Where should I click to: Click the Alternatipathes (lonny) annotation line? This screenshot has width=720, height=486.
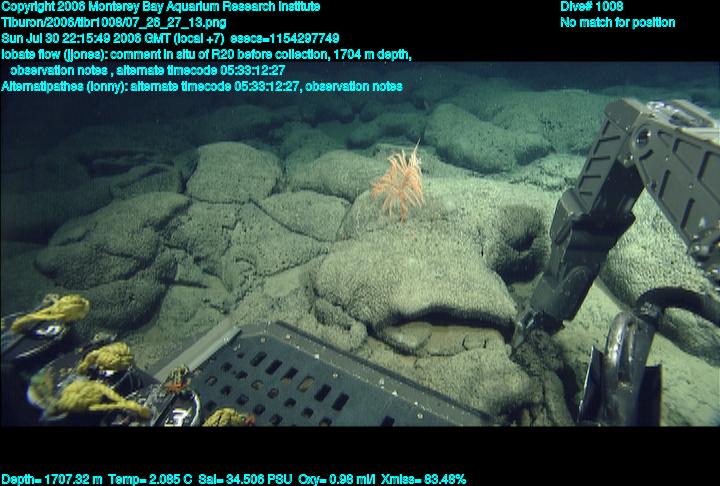(x=202, y=87)
